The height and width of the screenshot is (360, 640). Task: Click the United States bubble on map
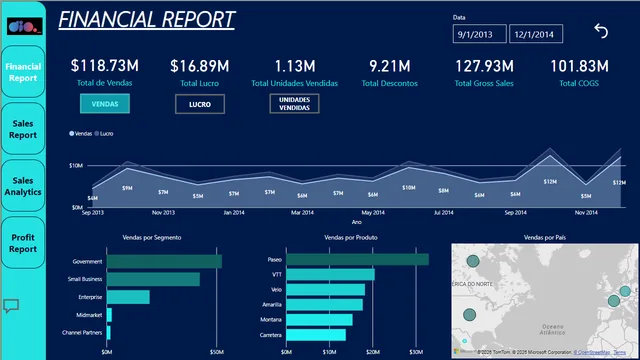click(470, 315)
